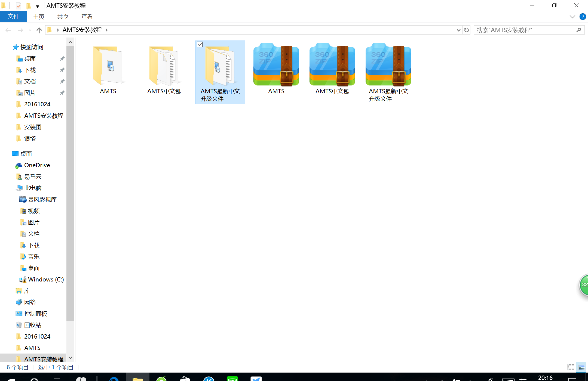
Task: Select 此电脑 in navigation pane
Action: pyautogui.click(x=29, y=188)
